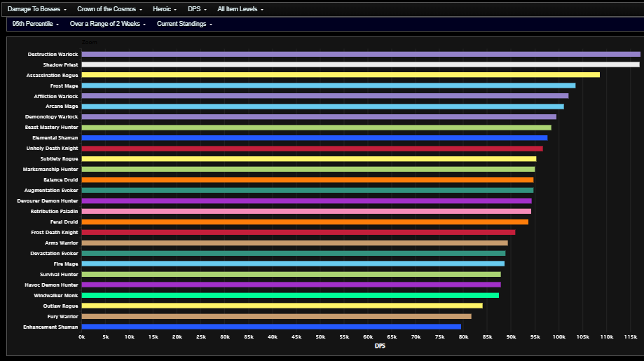Image resolution: width=644 pixels, height=361 pixels.
Task: Click the Beast Mastery Hunter bar
Action: click(317, 128)
